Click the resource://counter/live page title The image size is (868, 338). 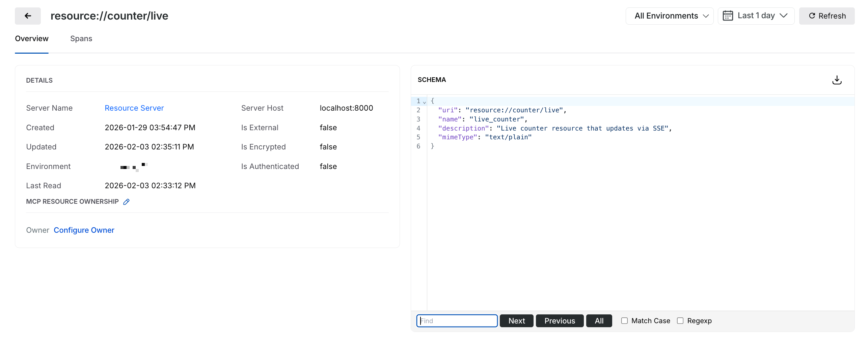[x=109, y=16]
